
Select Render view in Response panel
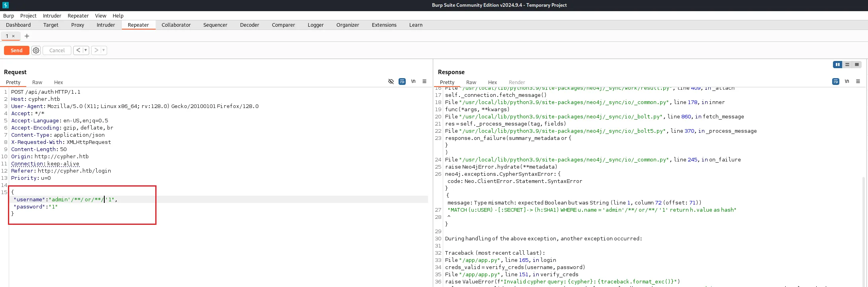click(x=517, y=82)
